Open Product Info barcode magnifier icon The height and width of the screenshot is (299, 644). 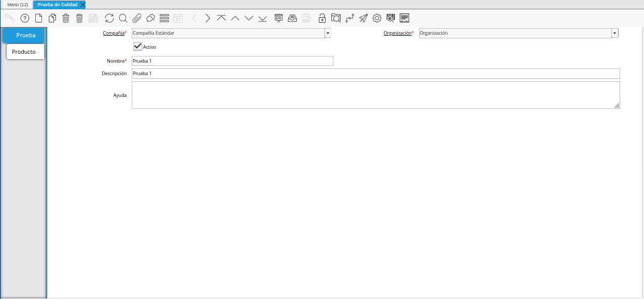[391, 18]
